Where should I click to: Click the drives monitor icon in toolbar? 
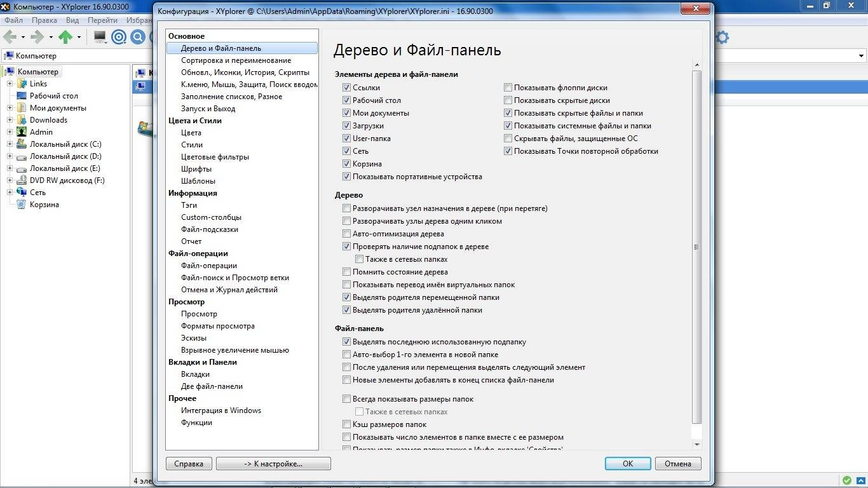(x=100, y=37)
